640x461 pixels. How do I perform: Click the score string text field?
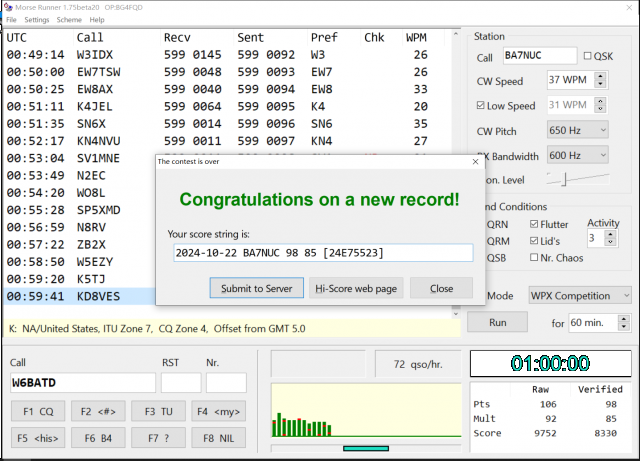[x=323, y=253]
